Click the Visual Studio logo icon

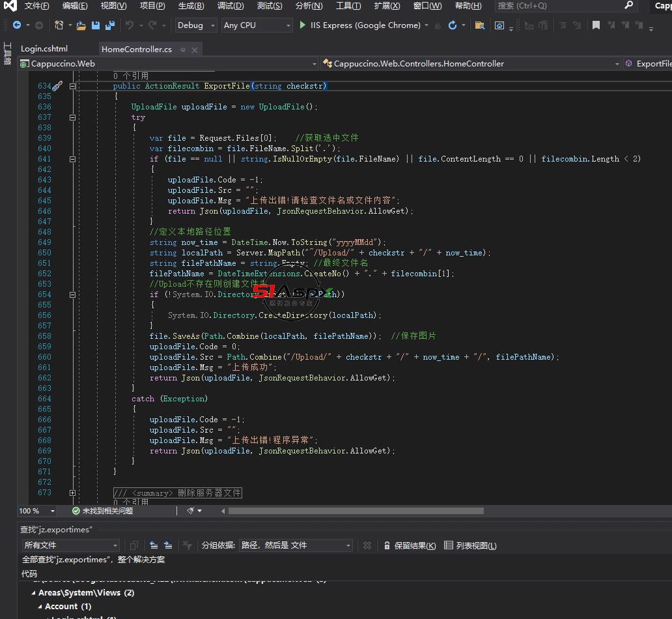click(10, 6)
